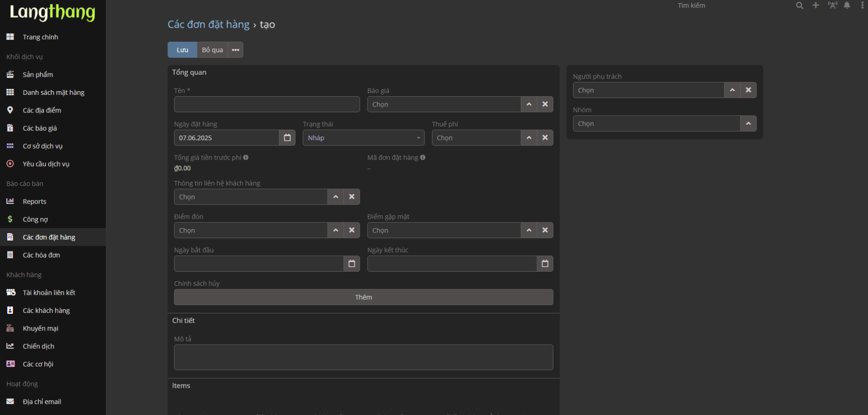Image resolution: width=868 pixels, height=415 pixels.
Task: Go to Các hóa đơn in sidebar
Action: (41, 255)
